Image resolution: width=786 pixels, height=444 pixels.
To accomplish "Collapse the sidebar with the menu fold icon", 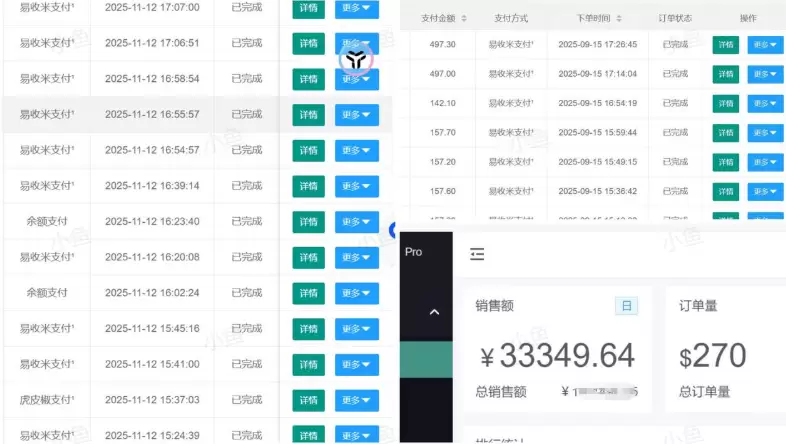I will click(x=477, y=254).
